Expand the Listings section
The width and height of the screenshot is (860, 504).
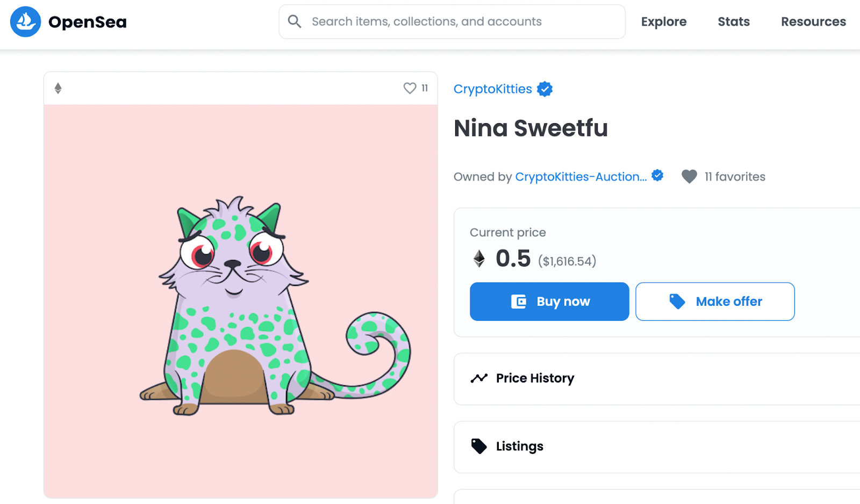point(645,447)
